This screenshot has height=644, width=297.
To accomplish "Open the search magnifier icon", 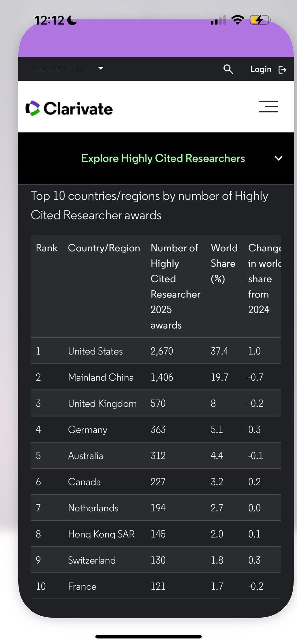I will coord(228,69).
